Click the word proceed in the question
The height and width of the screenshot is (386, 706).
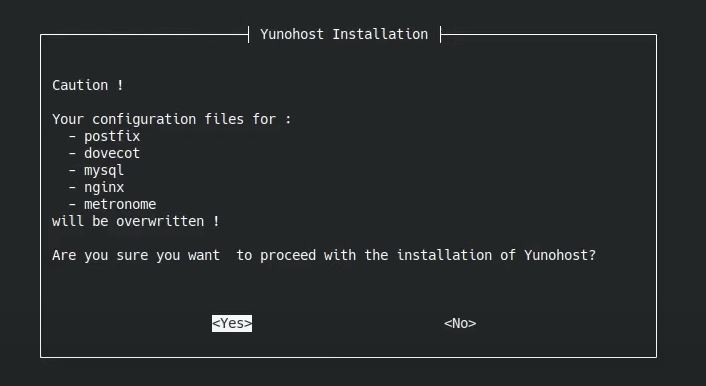click(x=288, y=255)
